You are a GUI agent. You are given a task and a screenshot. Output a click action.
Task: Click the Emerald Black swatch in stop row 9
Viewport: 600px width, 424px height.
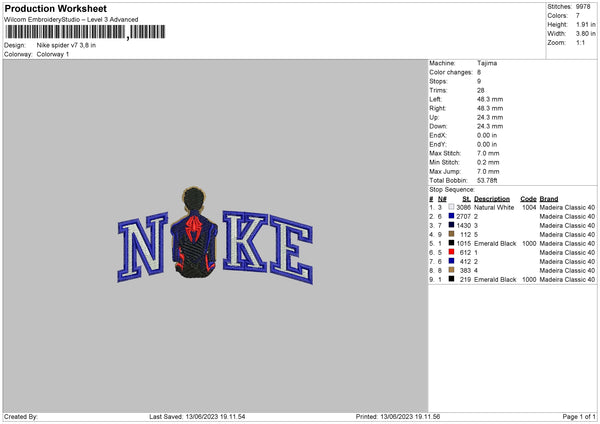451,279
